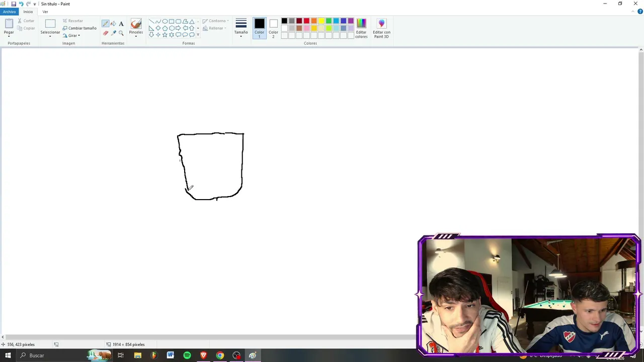Click Editar con Paint 3D button
This screenshot has height=362, width=644.
pyautogui.click(x=381, y=28)
